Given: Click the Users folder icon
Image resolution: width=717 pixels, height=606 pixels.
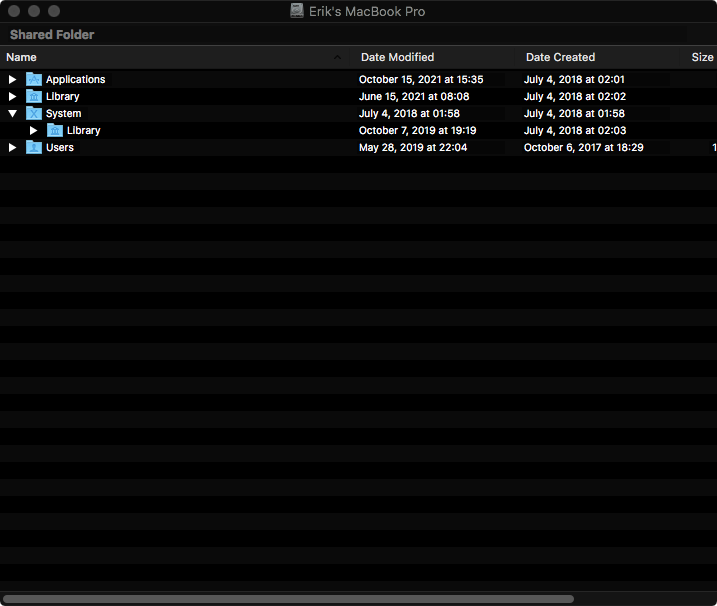Looking at the screenshot, I should (x=34, y=147).
